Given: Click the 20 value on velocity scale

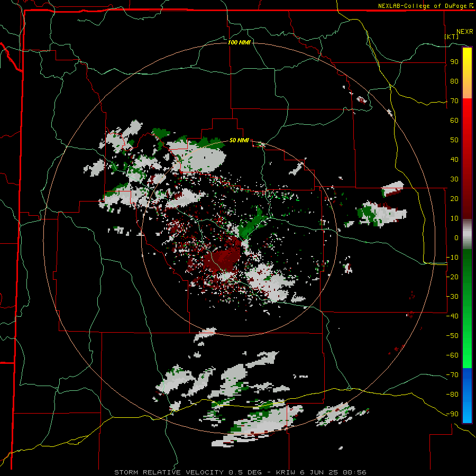Looking at the screenshot, I should pos(454,199).
